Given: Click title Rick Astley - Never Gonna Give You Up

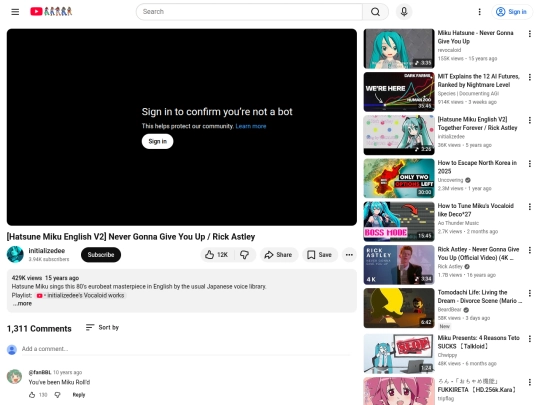Looking at the screenshot, I should [x=478, y=253].
